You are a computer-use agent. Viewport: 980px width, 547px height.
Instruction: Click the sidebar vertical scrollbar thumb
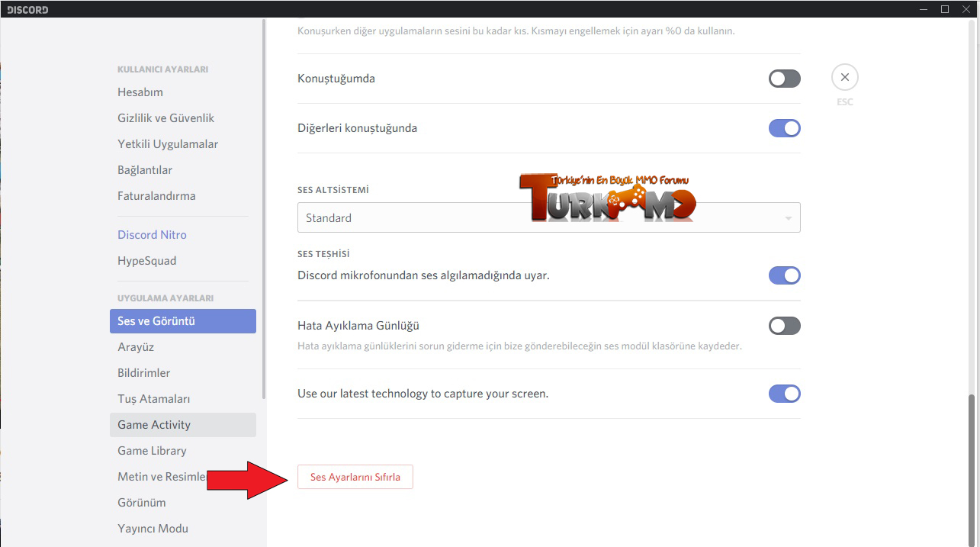(x=264, y=208)
